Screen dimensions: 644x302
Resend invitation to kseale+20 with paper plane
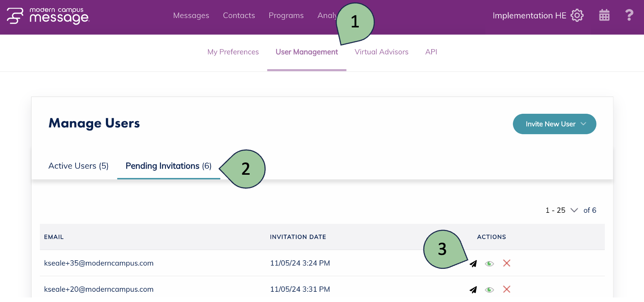click(x=473, y=290)
